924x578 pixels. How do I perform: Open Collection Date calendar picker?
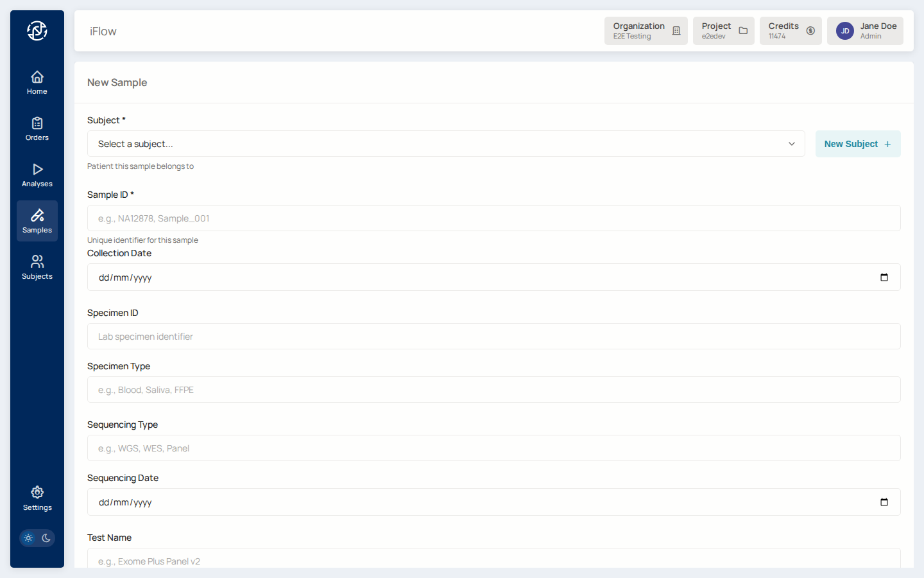pyautogui.click(x=884, y=277)
